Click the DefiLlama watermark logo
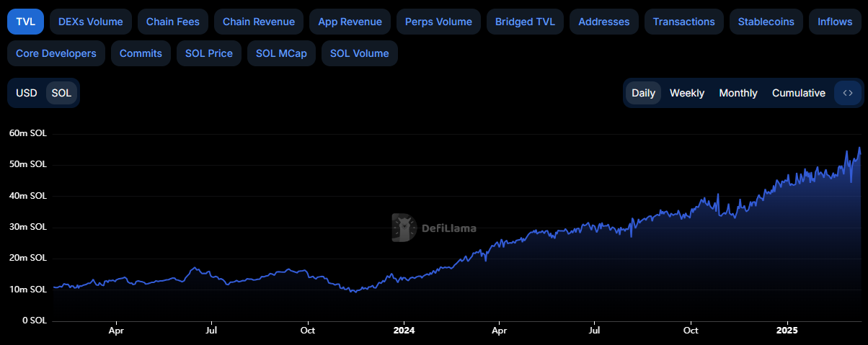Screen dimensions: 868x345 [434, 228]
